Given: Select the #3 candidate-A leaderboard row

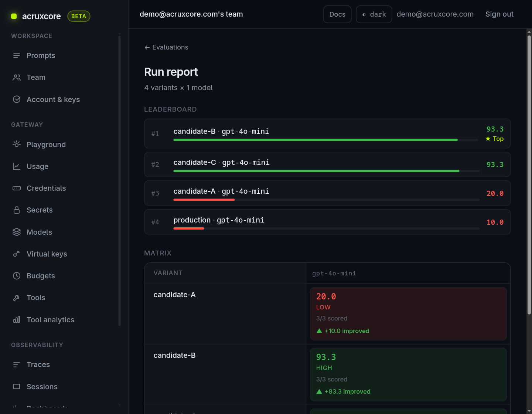Looking at the screenshot, I should [327, 193].
